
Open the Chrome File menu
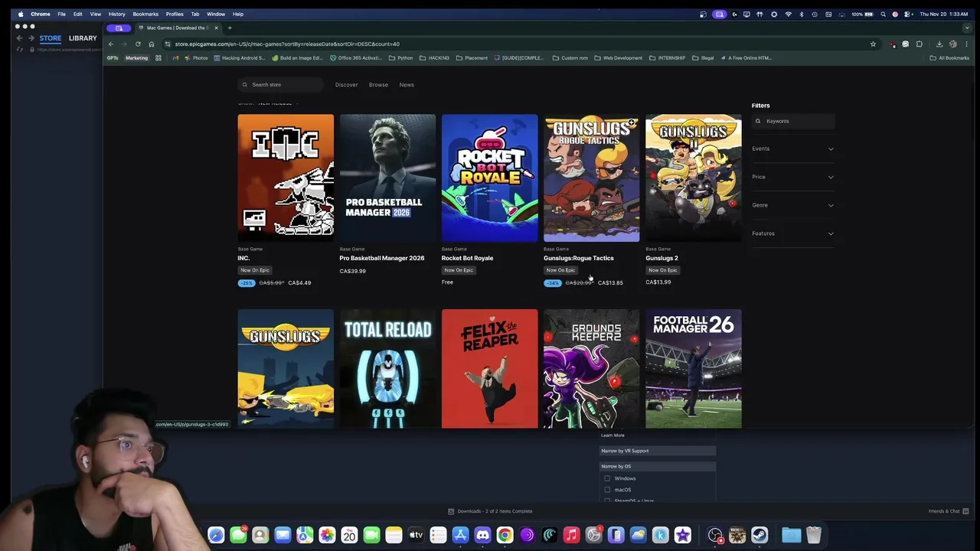click(61, 14)
